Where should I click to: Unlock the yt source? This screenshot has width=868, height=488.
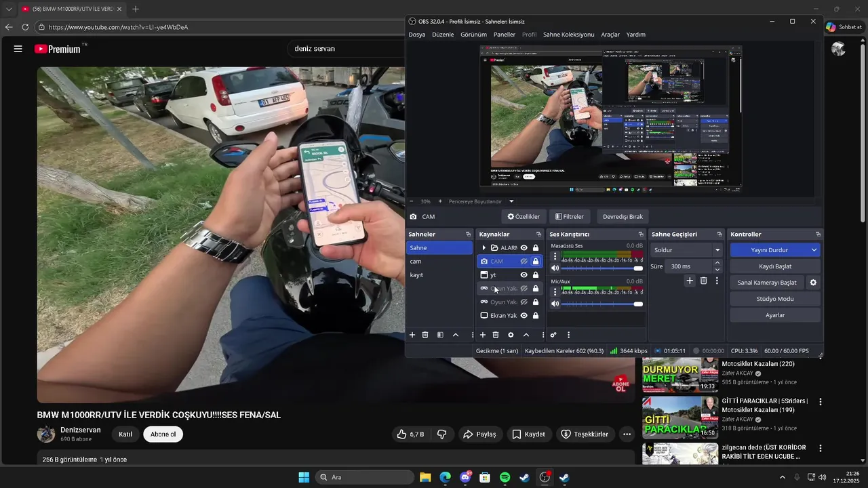click(536, 275)
